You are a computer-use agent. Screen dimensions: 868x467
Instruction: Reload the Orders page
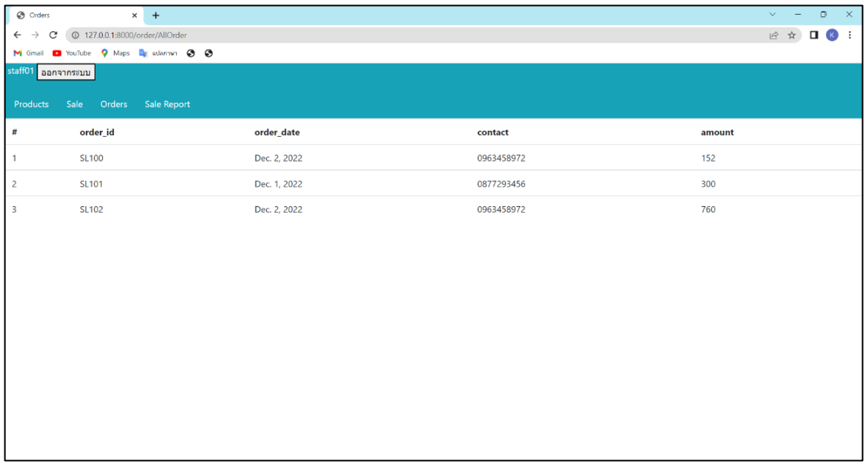click(53, 35)
